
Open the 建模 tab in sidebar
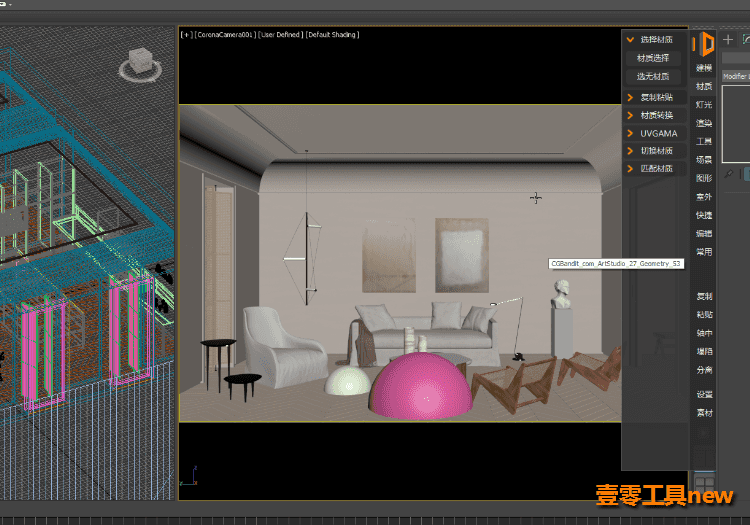click(704, 68)
